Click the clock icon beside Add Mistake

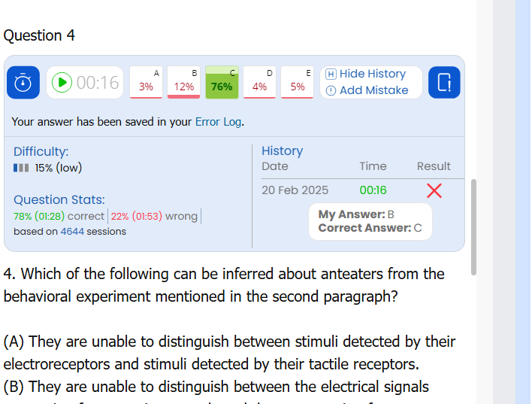point(331,90)
